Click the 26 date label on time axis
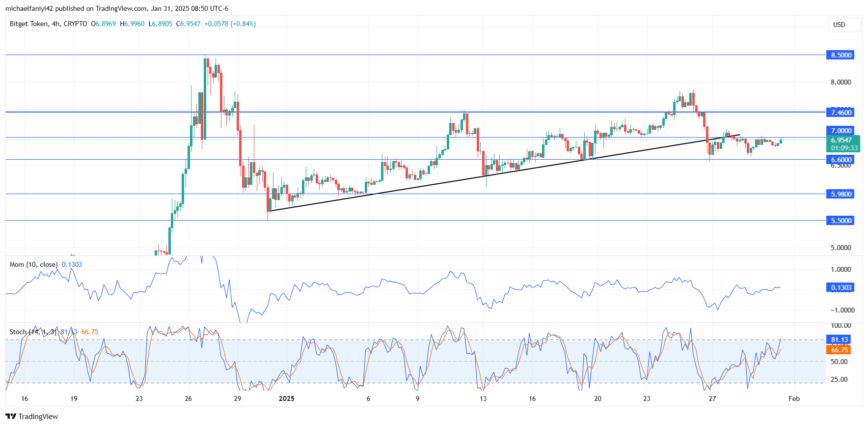This screenshot has height=426, width=868. point(189,398)
